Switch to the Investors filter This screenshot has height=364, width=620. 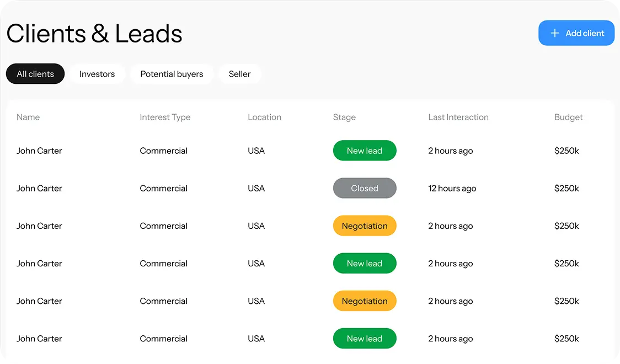coord(97,73)
